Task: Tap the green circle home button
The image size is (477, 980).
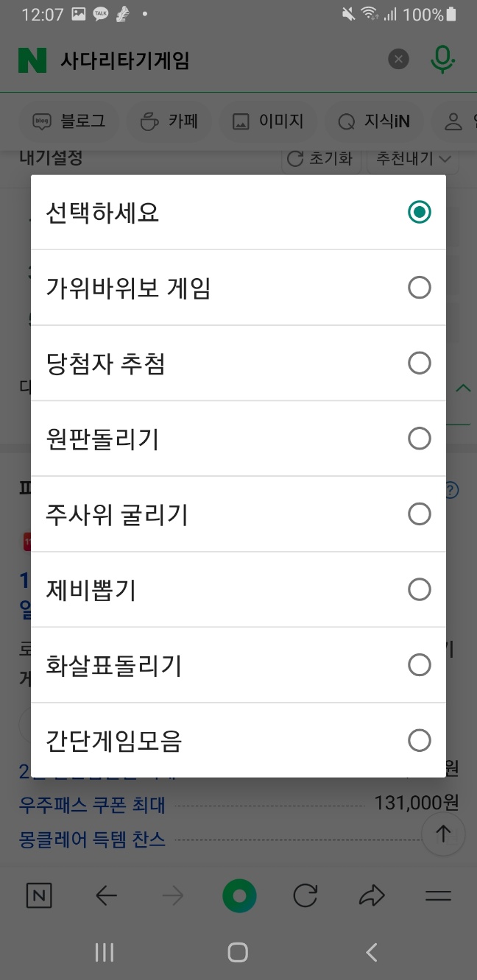Action: [239, 895]
